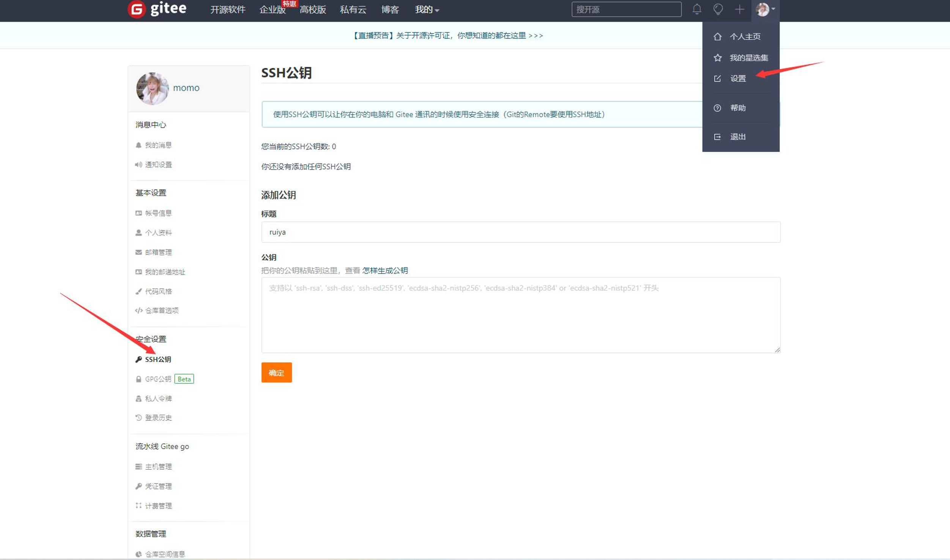The height and width of the screenshot is (560, 950).
Task: Click the 标题 input field
Action: coord(520,231)
